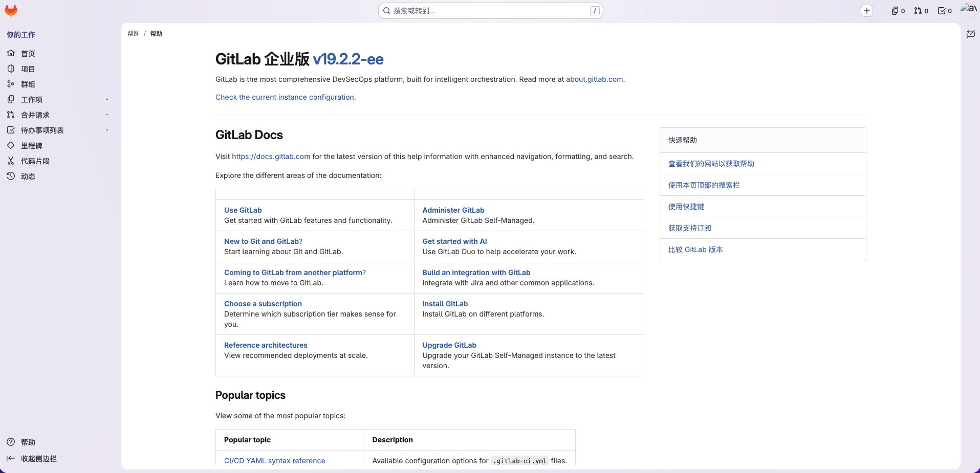Click the 你的工作 sidebar heading

[x=21, y=35]
